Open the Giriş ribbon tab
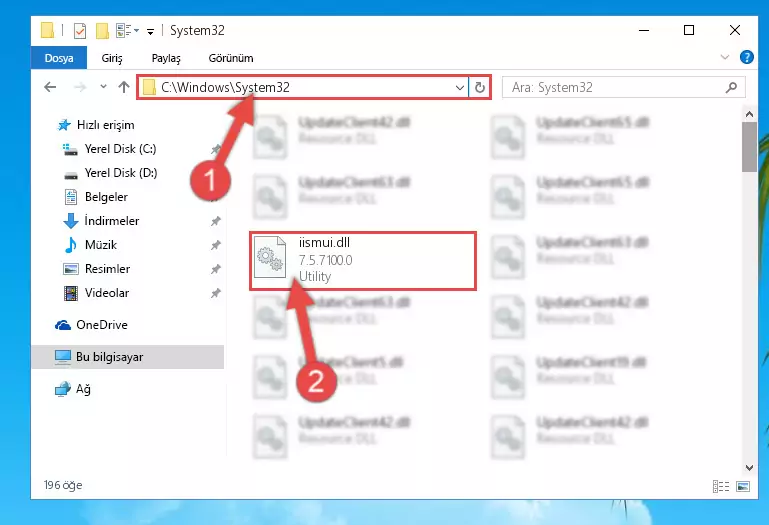This screenshot has height=525, width=769. pyautogui.click(x=112, y=58)
